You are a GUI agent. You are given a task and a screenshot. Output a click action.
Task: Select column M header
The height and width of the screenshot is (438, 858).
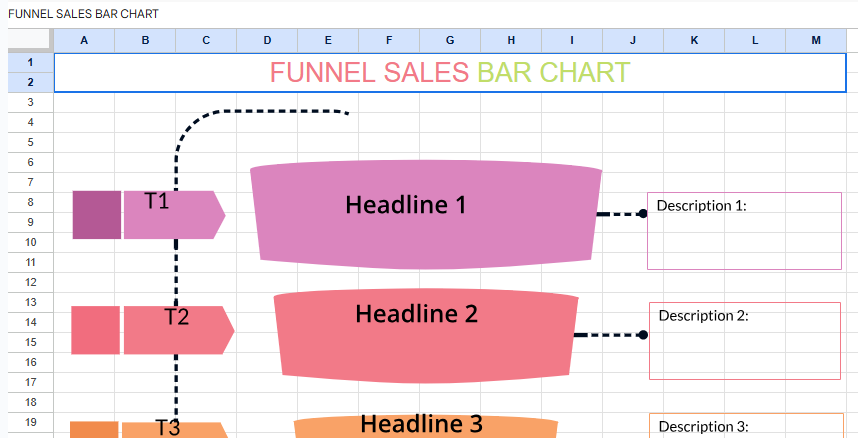(815, 40)
